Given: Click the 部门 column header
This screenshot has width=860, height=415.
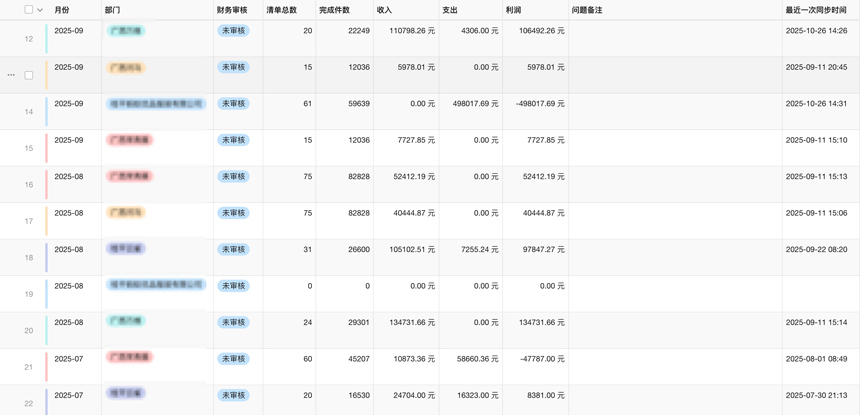Looking at the screenshot, I should (x=113, y=10).
